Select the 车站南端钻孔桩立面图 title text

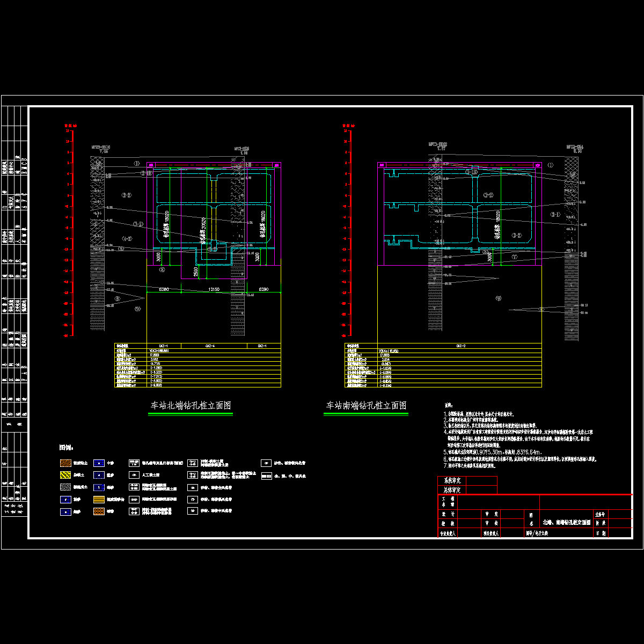(366, 406)
